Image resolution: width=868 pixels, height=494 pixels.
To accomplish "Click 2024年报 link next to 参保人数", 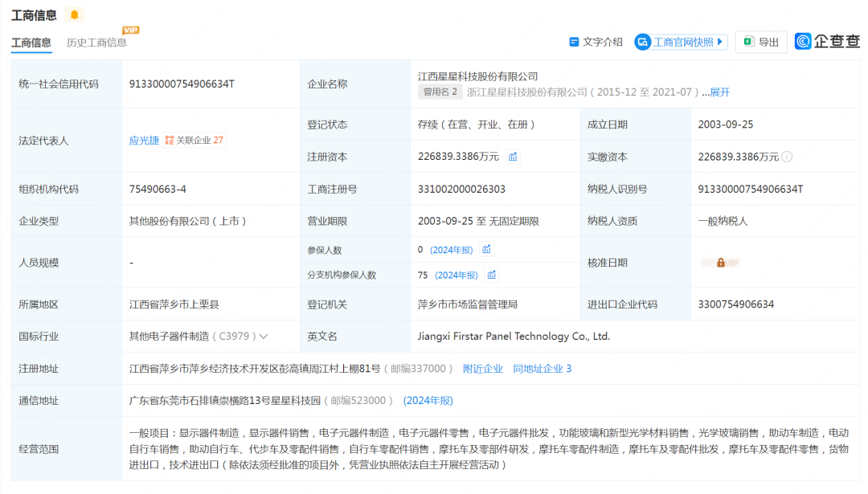I will pos(451,250).
